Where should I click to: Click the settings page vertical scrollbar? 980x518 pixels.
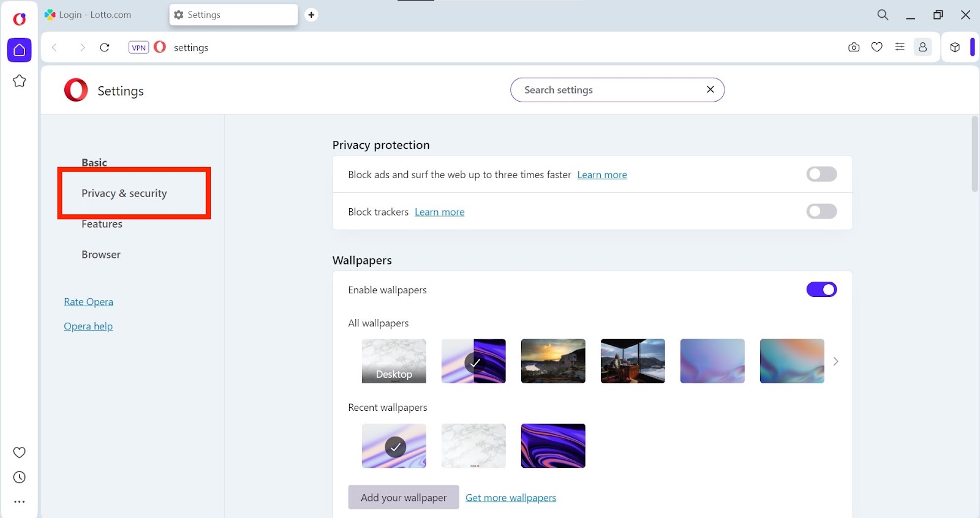[974, 154]
